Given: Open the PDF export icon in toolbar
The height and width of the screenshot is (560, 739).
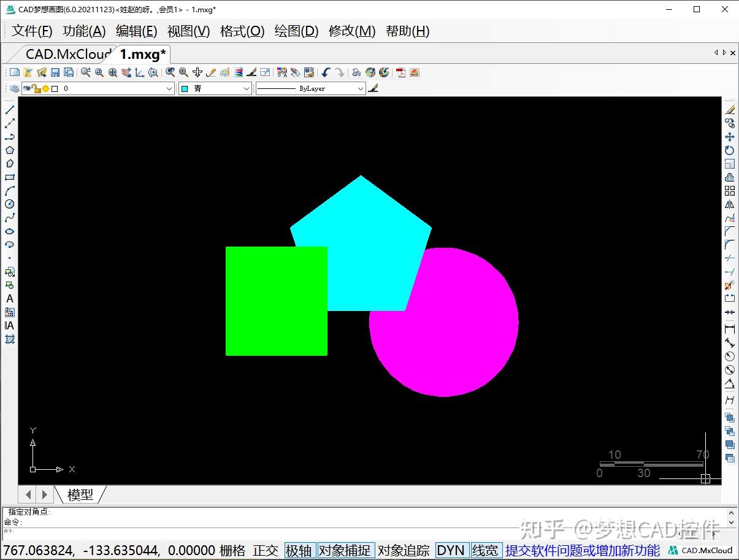Looking at the screenshot, I should pyautogui.click(x=402, y=72).
